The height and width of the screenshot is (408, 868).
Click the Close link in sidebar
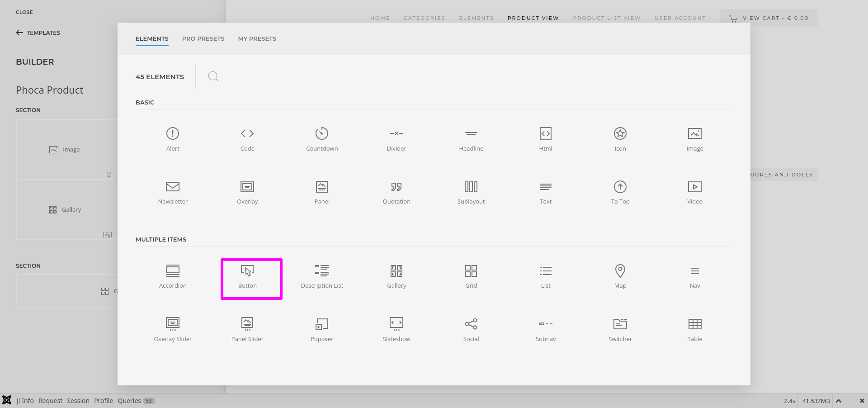24,12
